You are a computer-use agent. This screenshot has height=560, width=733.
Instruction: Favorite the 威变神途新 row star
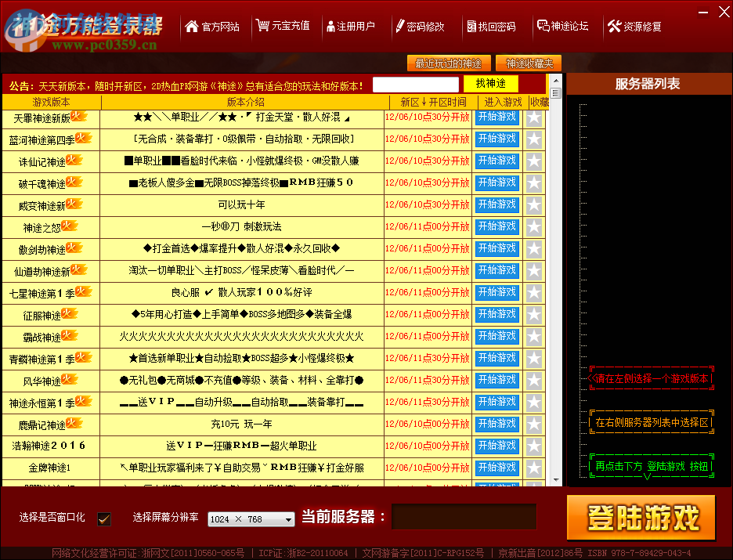(534, 206)
